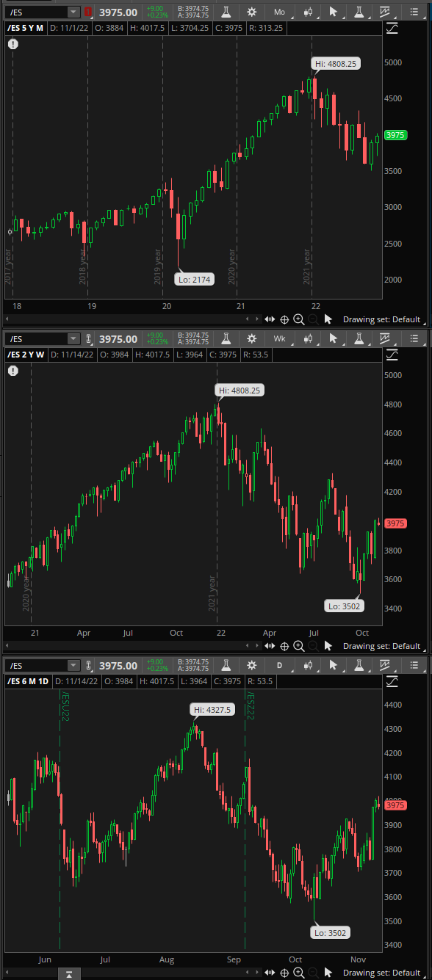Toggle the symbol link icon in weekly chart

[x=90, y=338]
